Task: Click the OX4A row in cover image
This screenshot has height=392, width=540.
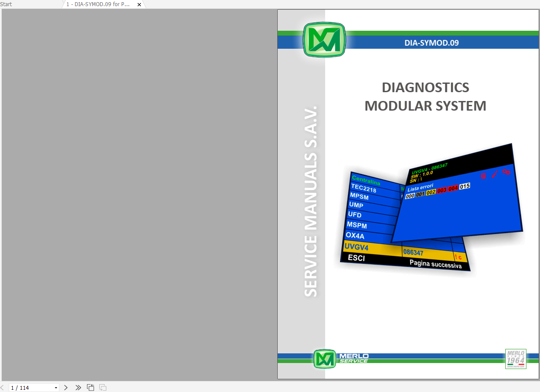Action: click(355, 235)
